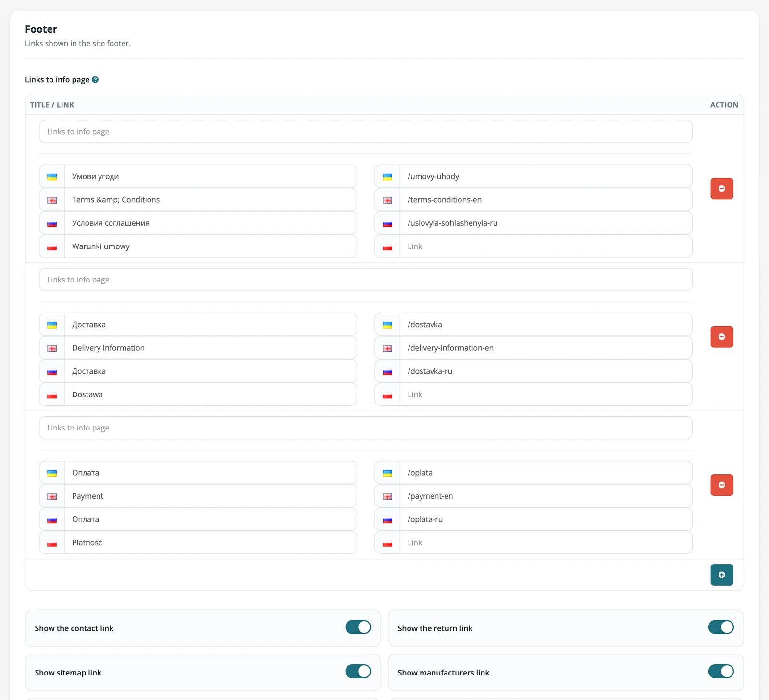Fill the empty Polish Link field beside Dostawa
Viewport: 769px width, 700px height.
[546, 394]
